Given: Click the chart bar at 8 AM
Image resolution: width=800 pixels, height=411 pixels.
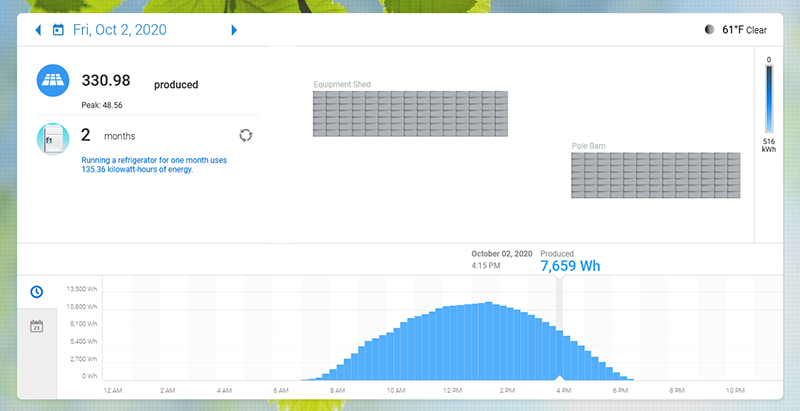Looking at the screenshot, I should point(336,373).
